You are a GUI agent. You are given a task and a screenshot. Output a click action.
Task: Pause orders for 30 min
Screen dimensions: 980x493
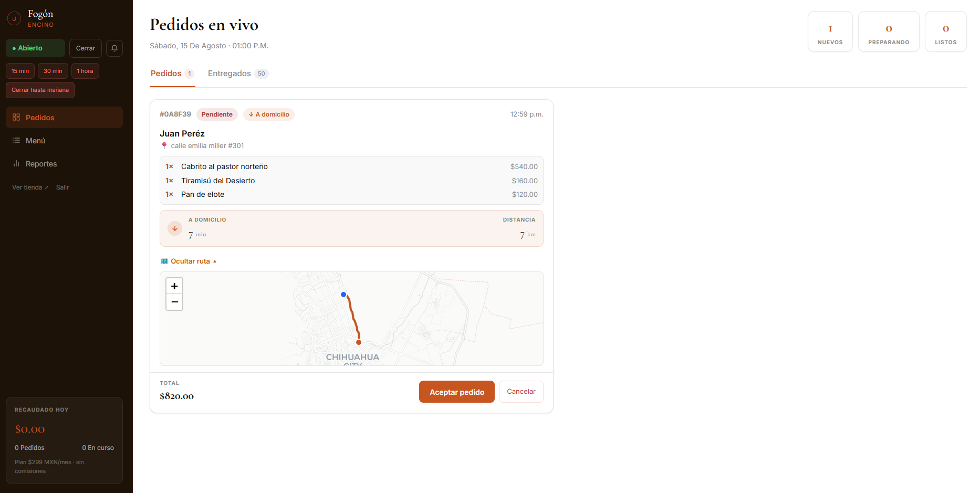pyautogui.click(x=53, y=71)
